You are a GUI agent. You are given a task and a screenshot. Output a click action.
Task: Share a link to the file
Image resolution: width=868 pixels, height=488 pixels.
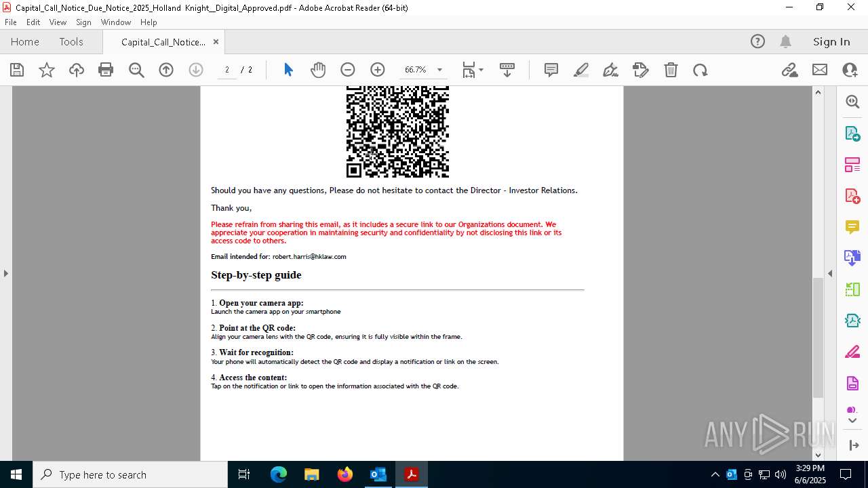[789, 70]
